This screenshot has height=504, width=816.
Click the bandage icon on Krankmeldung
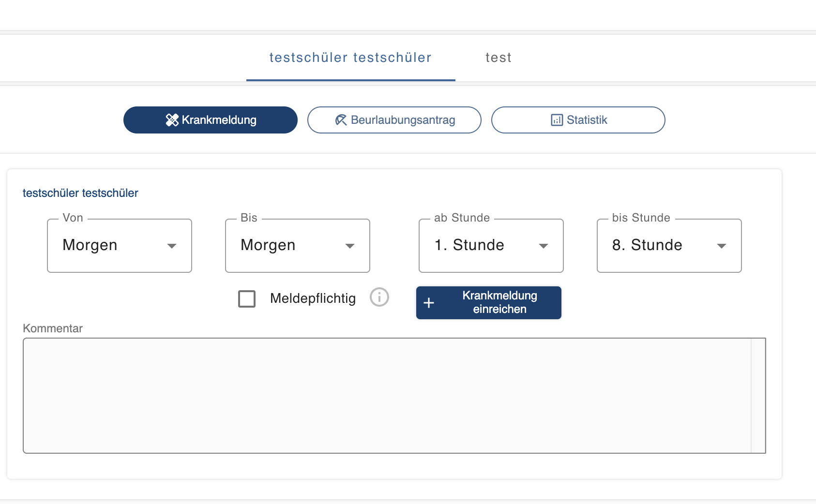click(x=172, y=120)
